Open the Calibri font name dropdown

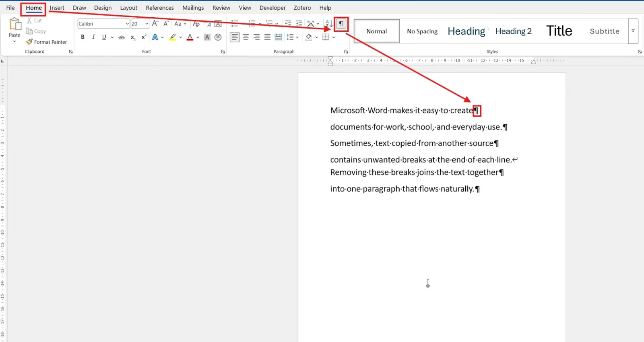coord(127,24)
